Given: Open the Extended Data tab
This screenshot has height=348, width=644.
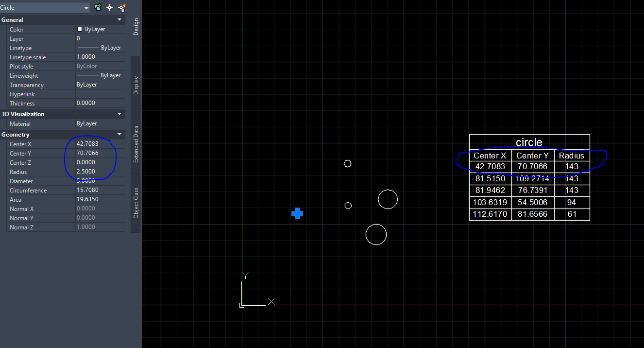Looking at the screenshot, I should point(136,144).
